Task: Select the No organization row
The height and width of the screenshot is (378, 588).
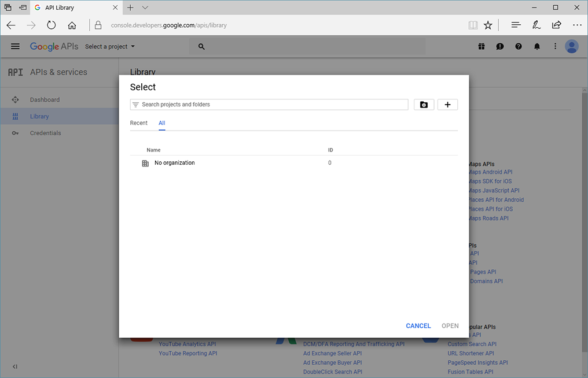Action: tap(293, 163)
